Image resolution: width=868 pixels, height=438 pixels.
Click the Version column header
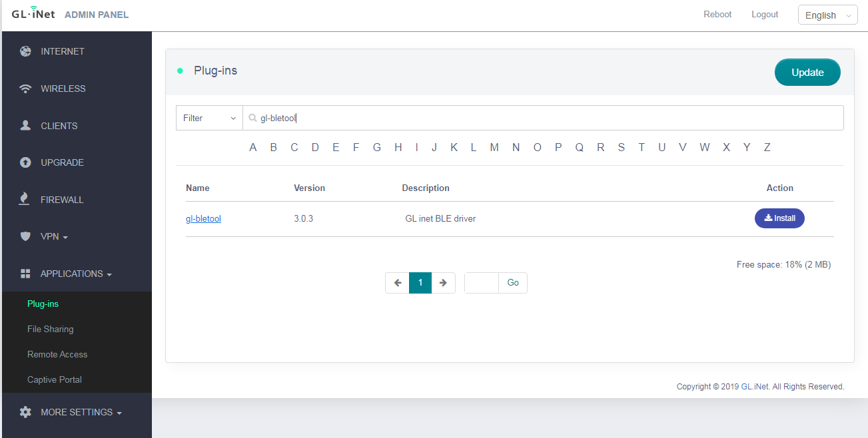310,188
